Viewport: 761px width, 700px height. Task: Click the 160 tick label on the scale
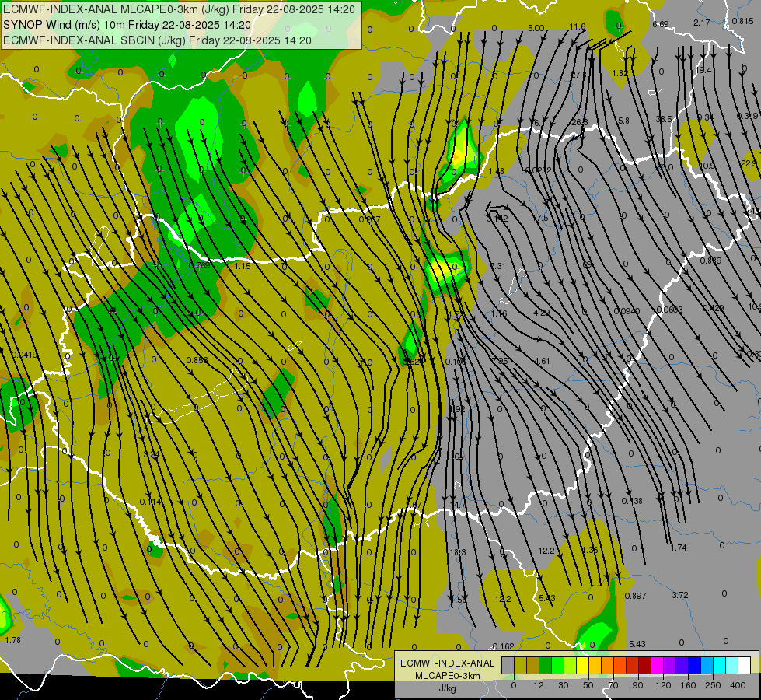coord(688,685)
